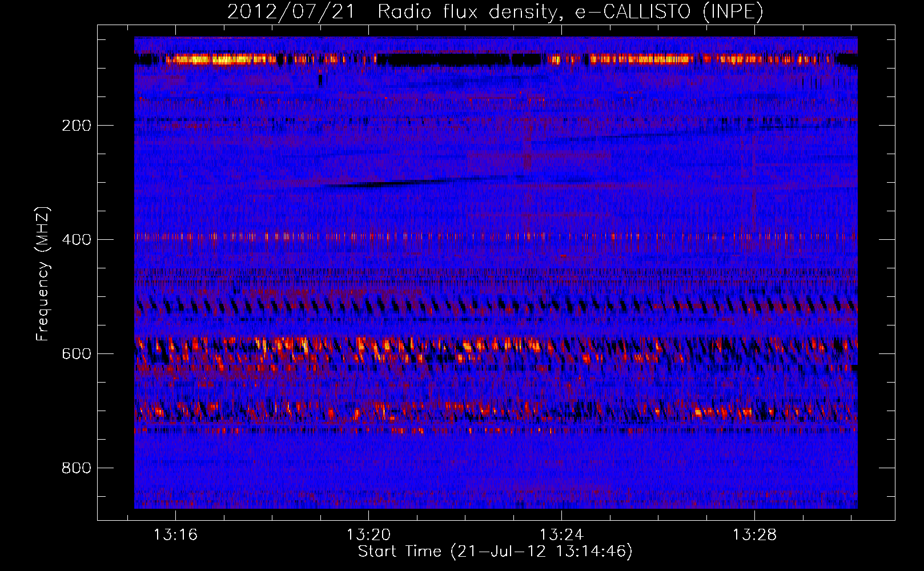This screenshot has height=571, width=924.
Task: Click the red dotted band at 400 MHz
Action: click(496, 236)
